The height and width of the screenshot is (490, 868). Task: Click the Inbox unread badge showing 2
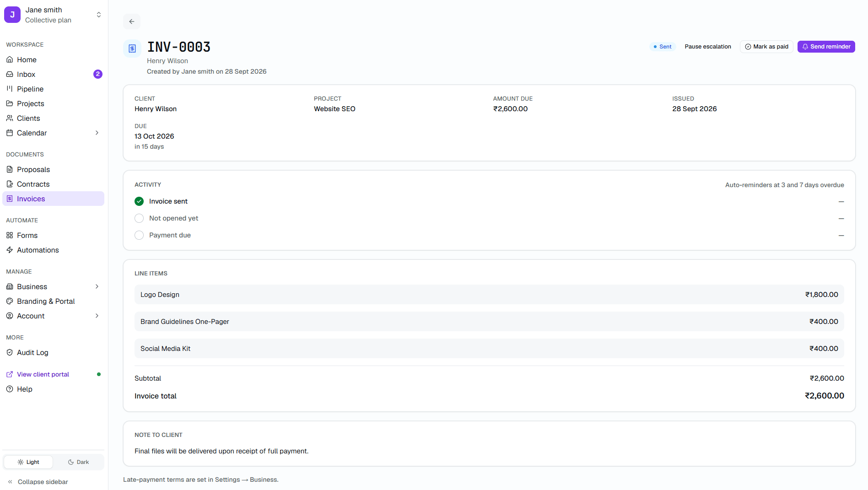pyautogui.click(x=98, y=74)
